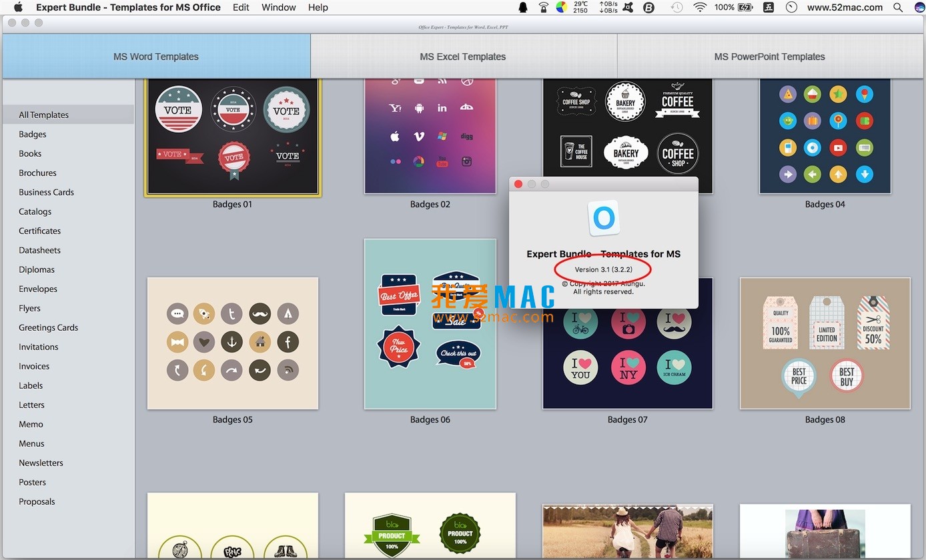Switch to MS PowerPoint Templates tab
926x560 pixels.
point(769,57)
